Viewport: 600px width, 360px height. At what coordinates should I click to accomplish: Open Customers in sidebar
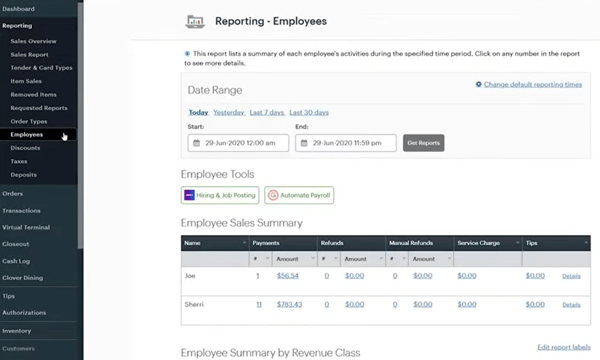point(18,349)
